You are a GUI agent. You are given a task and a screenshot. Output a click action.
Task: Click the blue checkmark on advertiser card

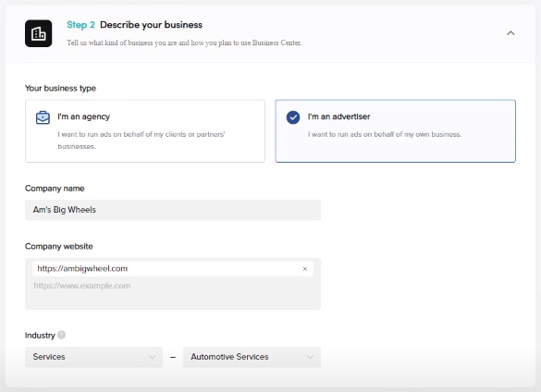pyautogui.click(x=293, y=117)
